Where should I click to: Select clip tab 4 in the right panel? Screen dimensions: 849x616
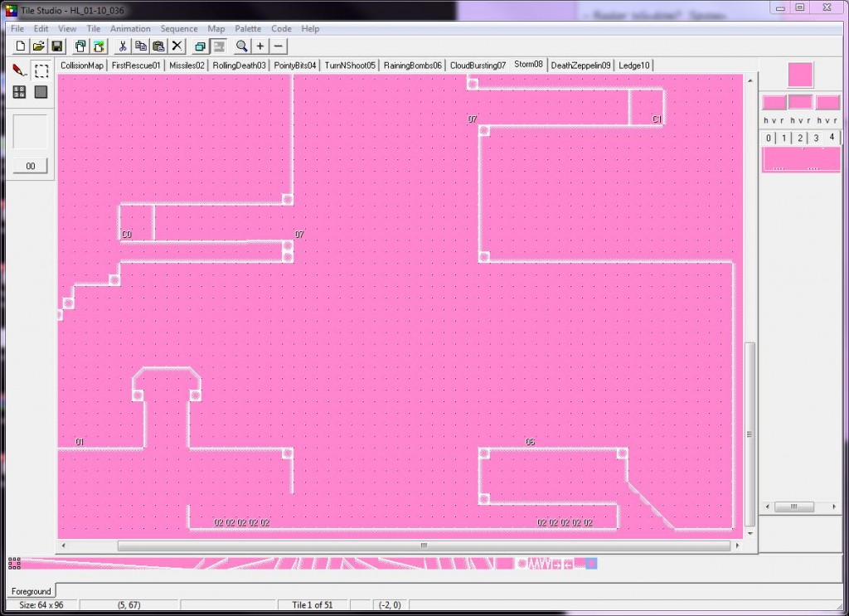tap(832, 137)
